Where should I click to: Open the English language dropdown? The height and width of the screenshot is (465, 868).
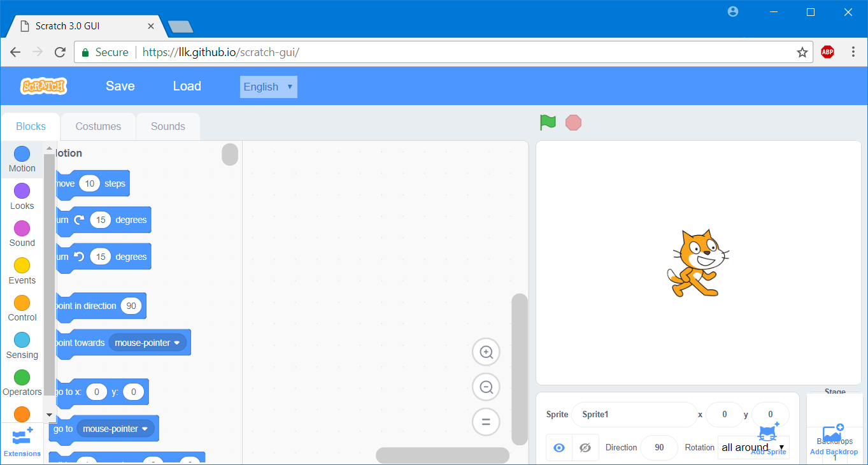(268, 87)
